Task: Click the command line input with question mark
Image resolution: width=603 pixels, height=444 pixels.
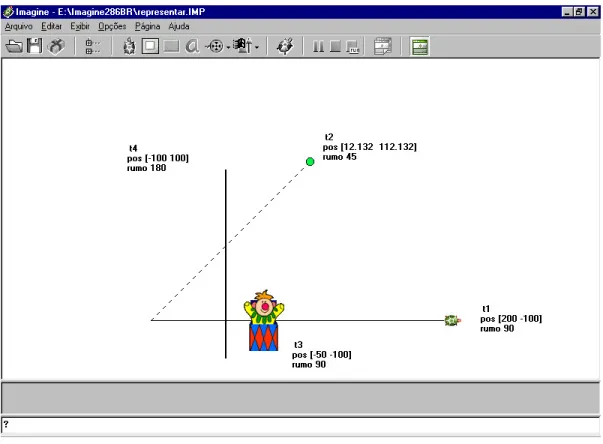Action: tap(301, 425)
